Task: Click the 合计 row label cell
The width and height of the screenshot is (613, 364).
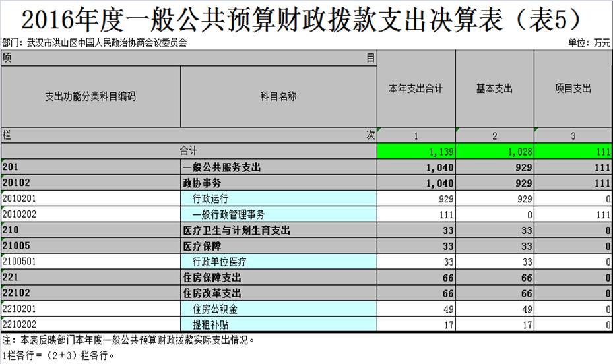Action: pos(189,152)
